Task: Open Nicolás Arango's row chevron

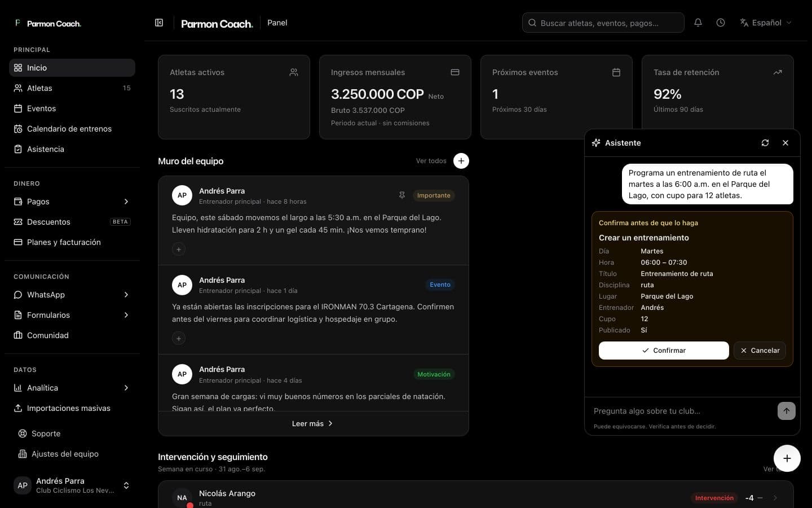Action: [775, 498]
